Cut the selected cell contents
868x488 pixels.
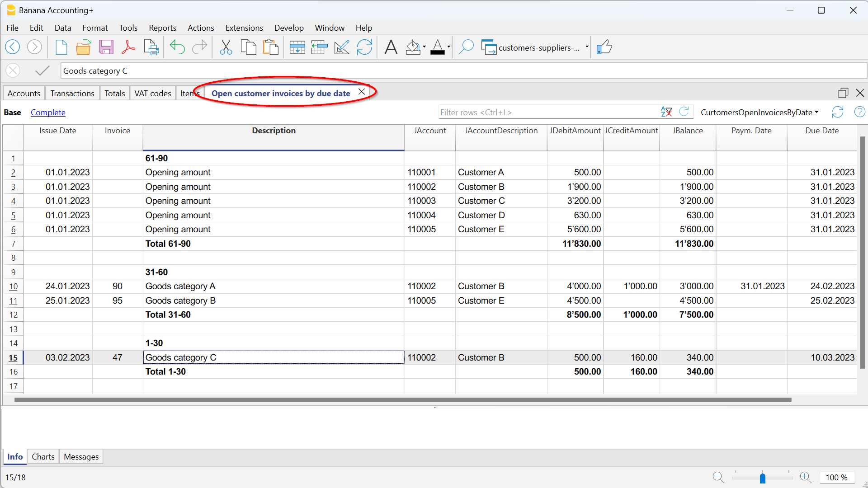coord(226,47)
